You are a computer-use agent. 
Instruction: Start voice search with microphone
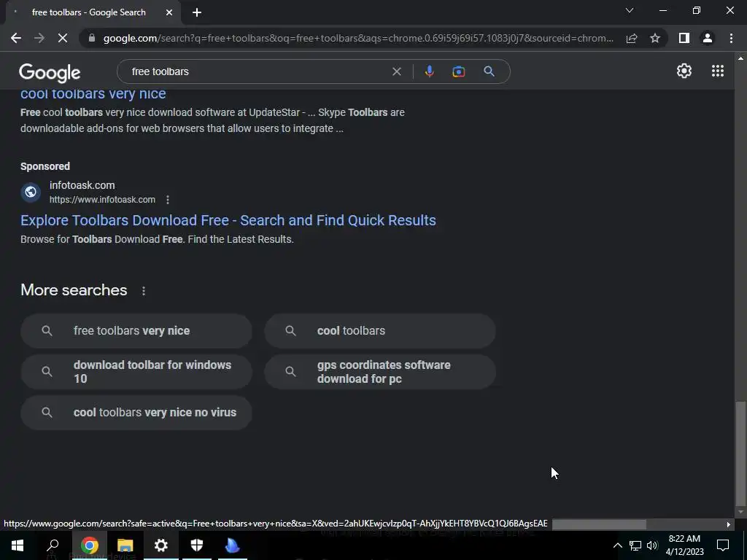pos(429,71)
